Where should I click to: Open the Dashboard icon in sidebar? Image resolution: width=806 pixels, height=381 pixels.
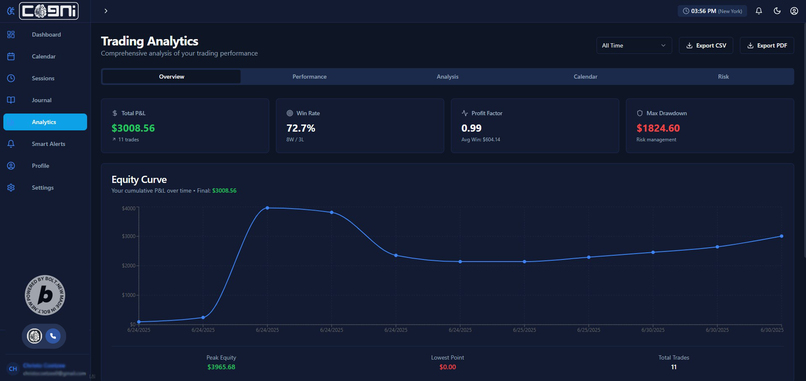pyautogui.click(x=11, y=35)
